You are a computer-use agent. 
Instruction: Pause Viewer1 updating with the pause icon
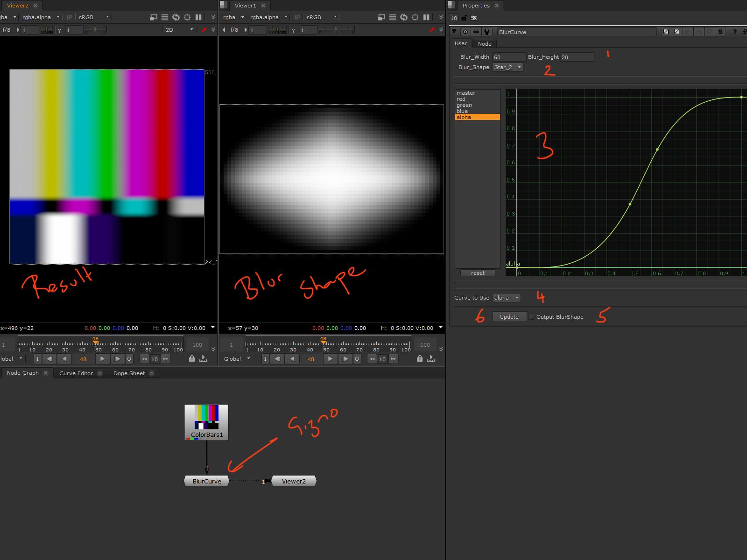coord(426,17)
